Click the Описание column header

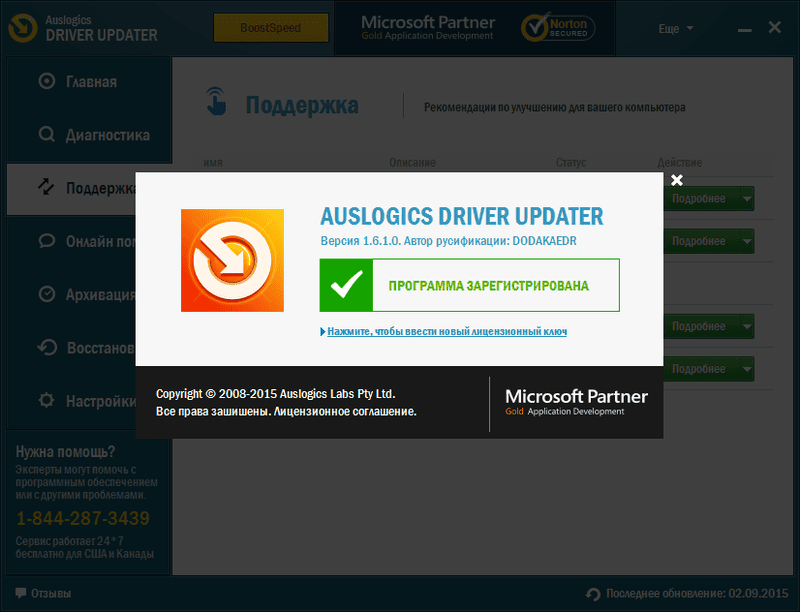pos(412,163)
